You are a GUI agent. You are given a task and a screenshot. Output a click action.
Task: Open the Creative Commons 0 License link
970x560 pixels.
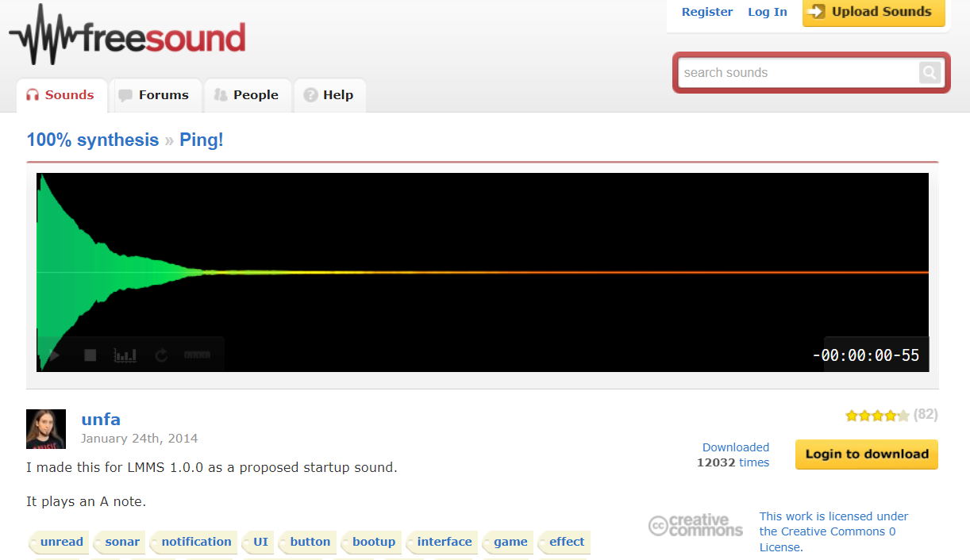[x=833, y=531]
